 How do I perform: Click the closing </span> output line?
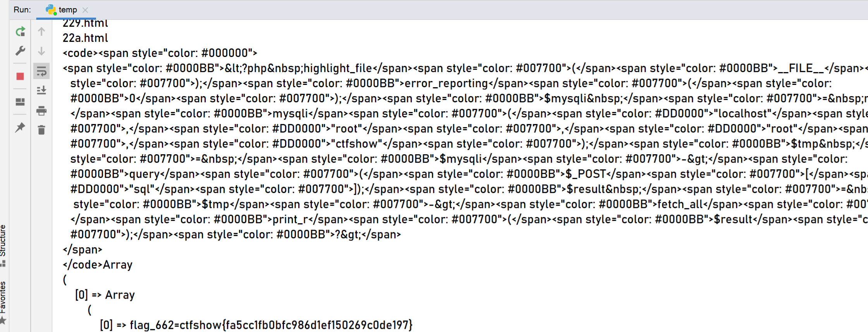coord(83,249)
